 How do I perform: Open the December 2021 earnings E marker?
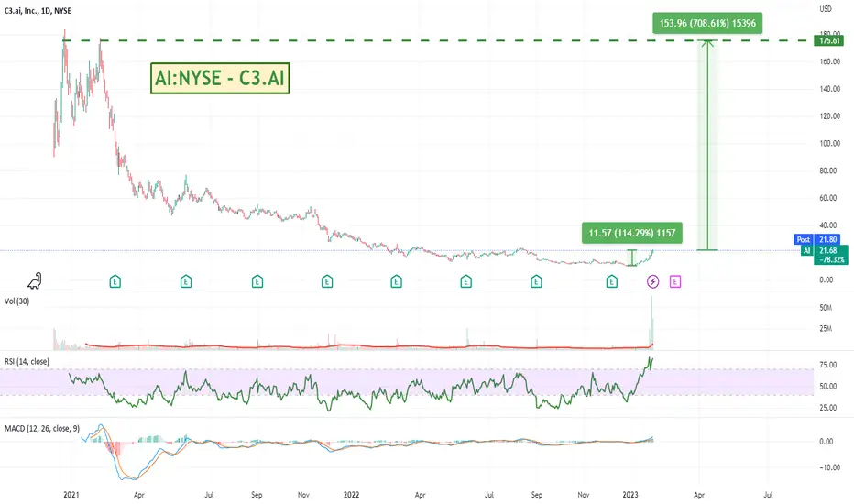(x=327, y=281)
